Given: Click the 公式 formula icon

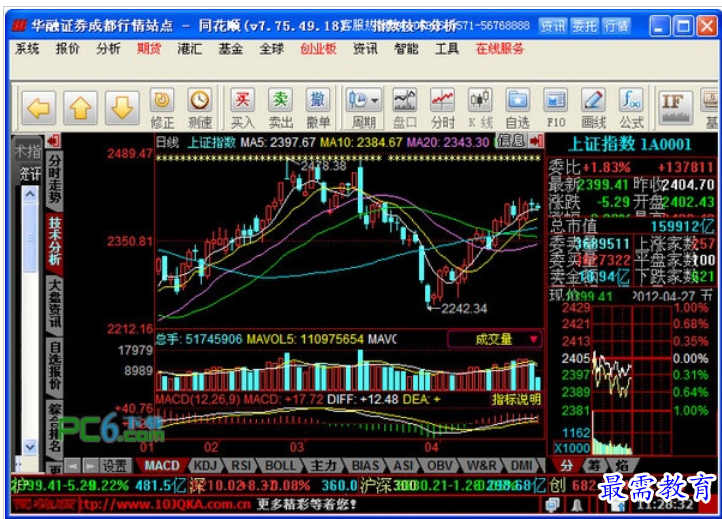Looking at the screenshot, I should click(x=631, y=109).
